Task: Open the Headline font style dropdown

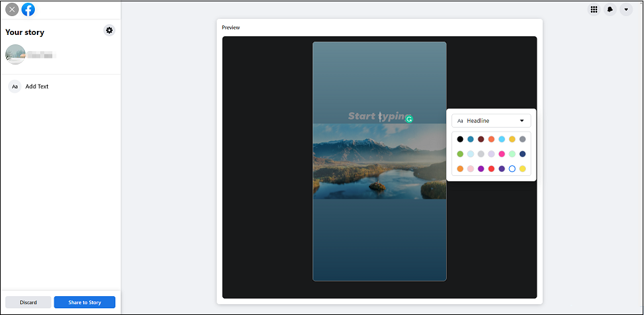Action: pos(491,121)
